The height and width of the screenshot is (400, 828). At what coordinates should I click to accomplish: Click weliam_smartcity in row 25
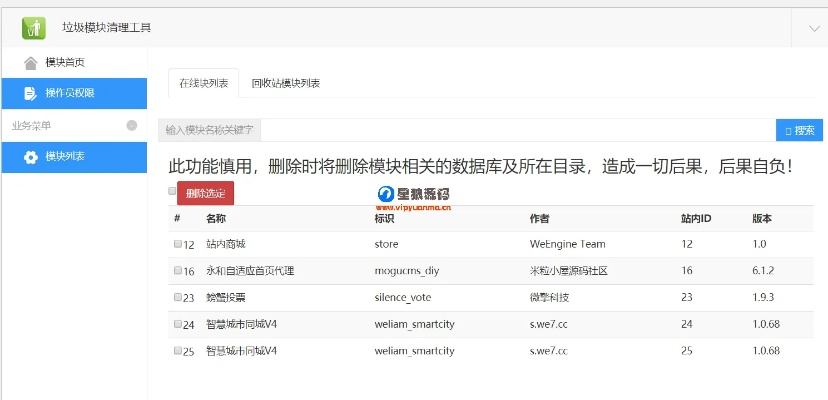click(415, 351)
